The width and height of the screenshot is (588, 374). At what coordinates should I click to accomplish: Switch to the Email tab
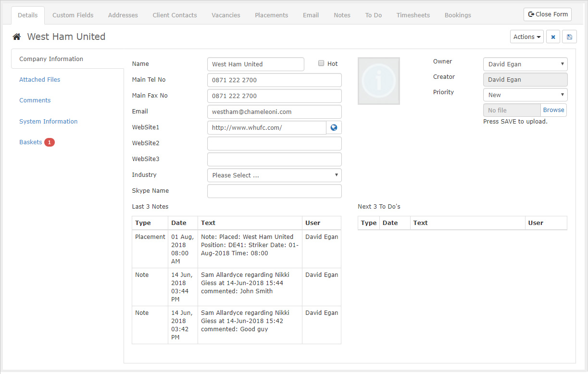coord(311,15)
